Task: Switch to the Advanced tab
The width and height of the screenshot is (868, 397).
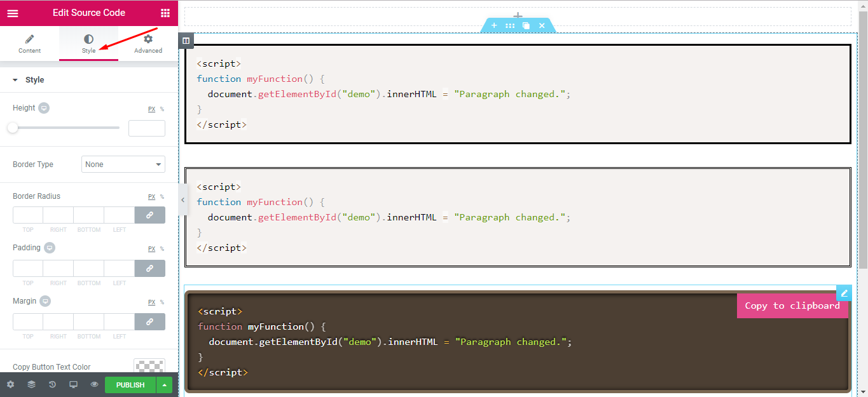Action: [148, 44]
